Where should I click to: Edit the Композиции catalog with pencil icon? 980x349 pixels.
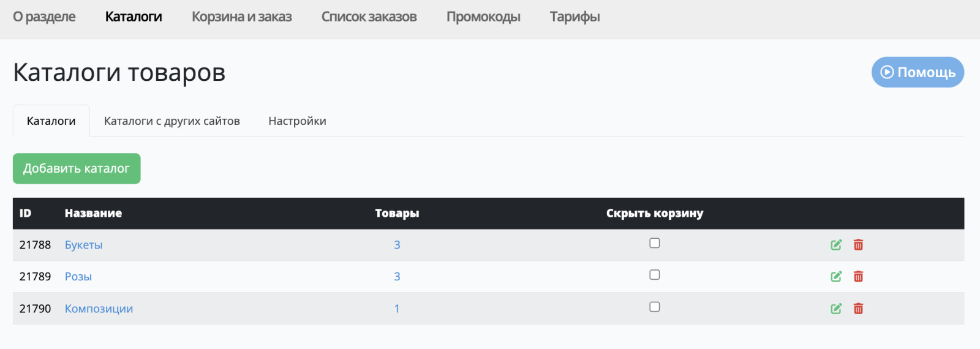click(836, 309)
